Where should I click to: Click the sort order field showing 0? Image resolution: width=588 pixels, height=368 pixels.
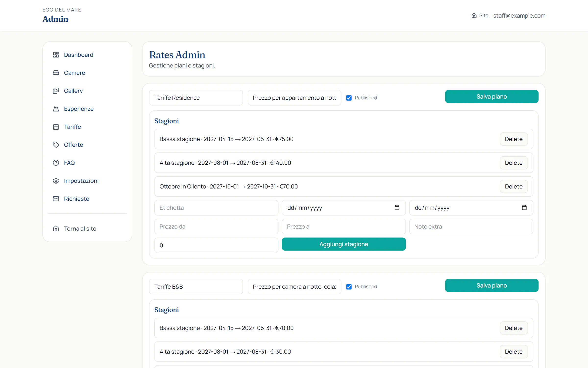pos(216,245)
